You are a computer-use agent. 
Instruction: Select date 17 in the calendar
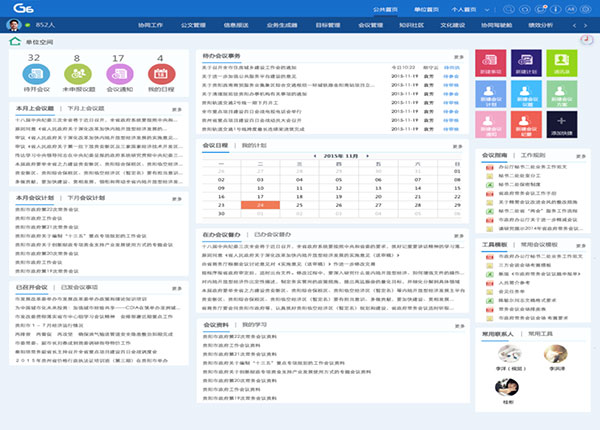(260, 197)
